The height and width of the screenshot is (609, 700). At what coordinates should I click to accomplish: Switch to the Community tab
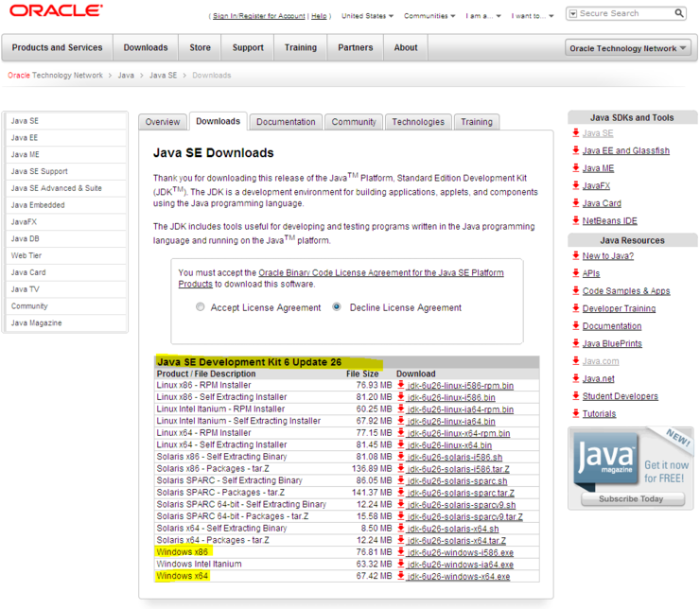(354, 122)
